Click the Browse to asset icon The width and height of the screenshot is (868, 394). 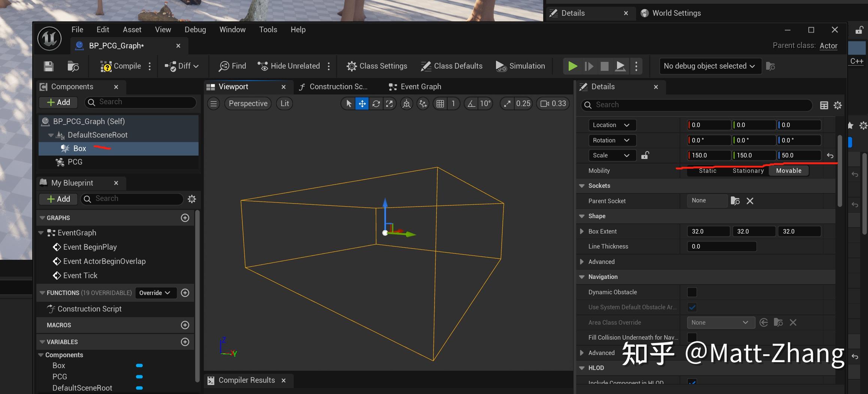(73, 66)
